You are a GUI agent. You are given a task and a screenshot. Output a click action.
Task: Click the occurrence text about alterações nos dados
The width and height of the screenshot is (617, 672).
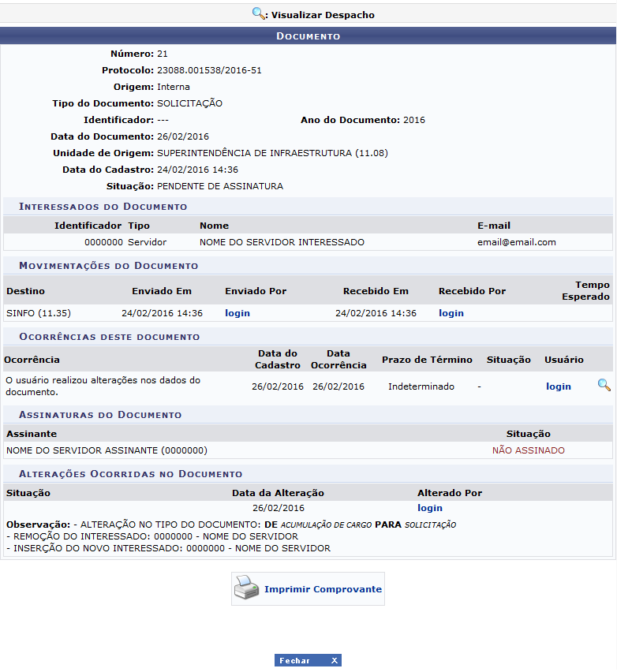click(x=103, y=386)
